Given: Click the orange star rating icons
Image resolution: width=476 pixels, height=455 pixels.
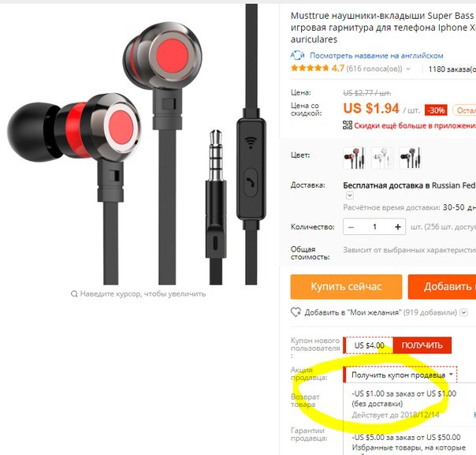Looking at the screenshot, I should pyautogui.click(x=310, y=68).
